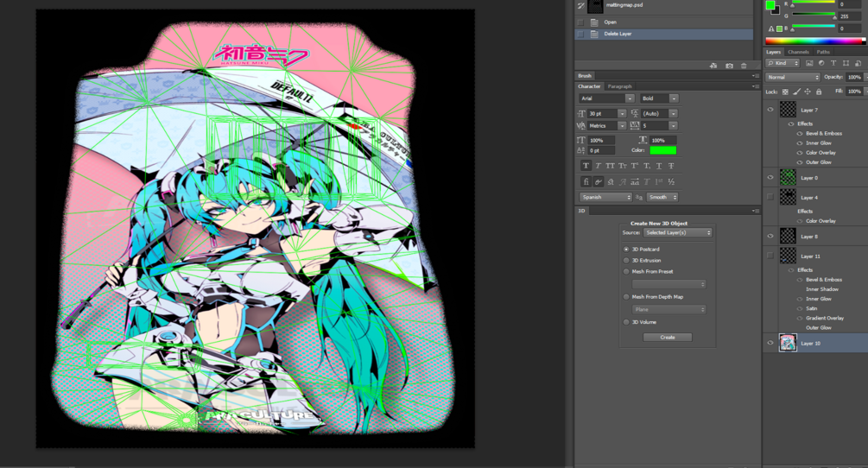Toggle Contextual Alternates OpenType icon
This screenshot has height=468, width=868.
click(598, 181)
